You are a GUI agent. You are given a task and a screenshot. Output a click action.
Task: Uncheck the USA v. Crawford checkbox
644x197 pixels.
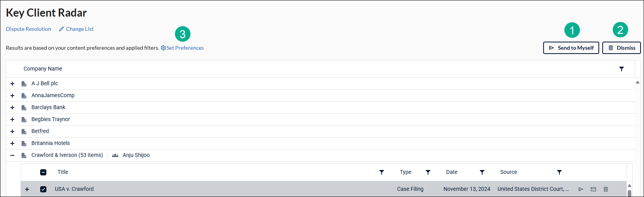point(43,189)
